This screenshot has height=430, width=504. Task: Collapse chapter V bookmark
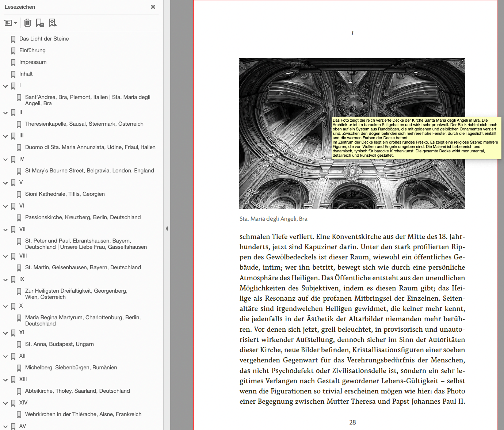5,183
